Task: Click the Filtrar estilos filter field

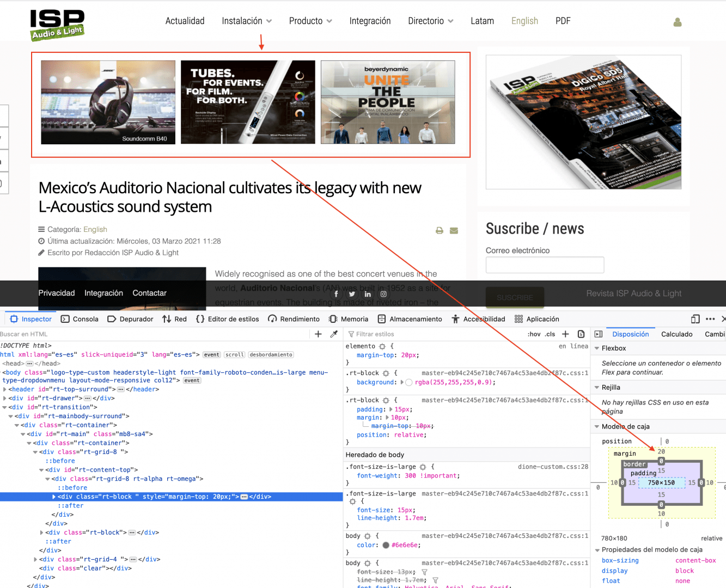Action: tap(435, 334)
